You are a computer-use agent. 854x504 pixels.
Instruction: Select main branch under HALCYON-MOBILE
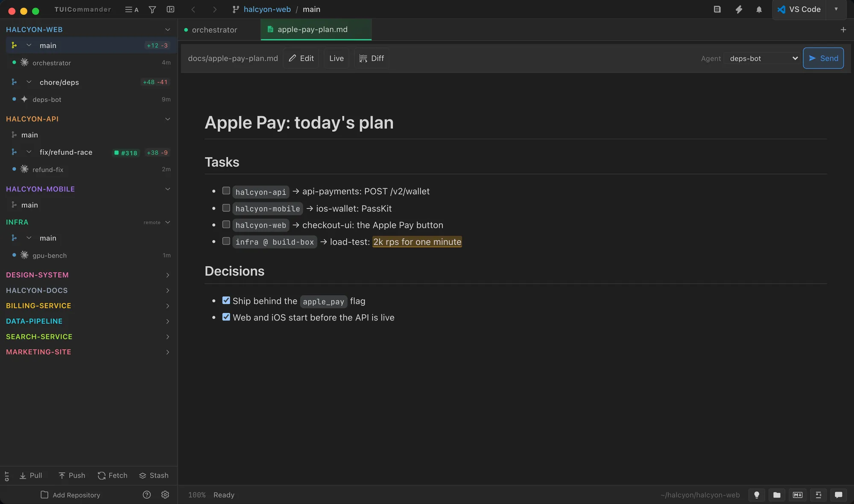point(89,205)
